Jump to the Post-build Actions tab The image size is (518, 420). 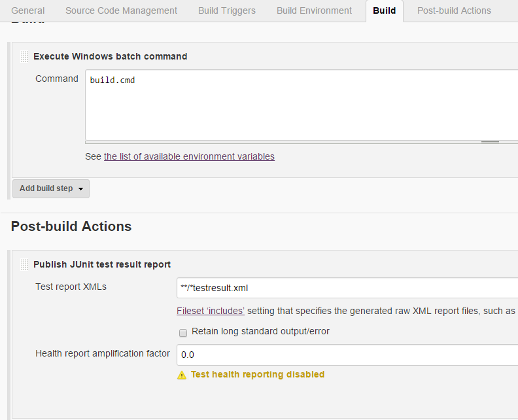455,10
